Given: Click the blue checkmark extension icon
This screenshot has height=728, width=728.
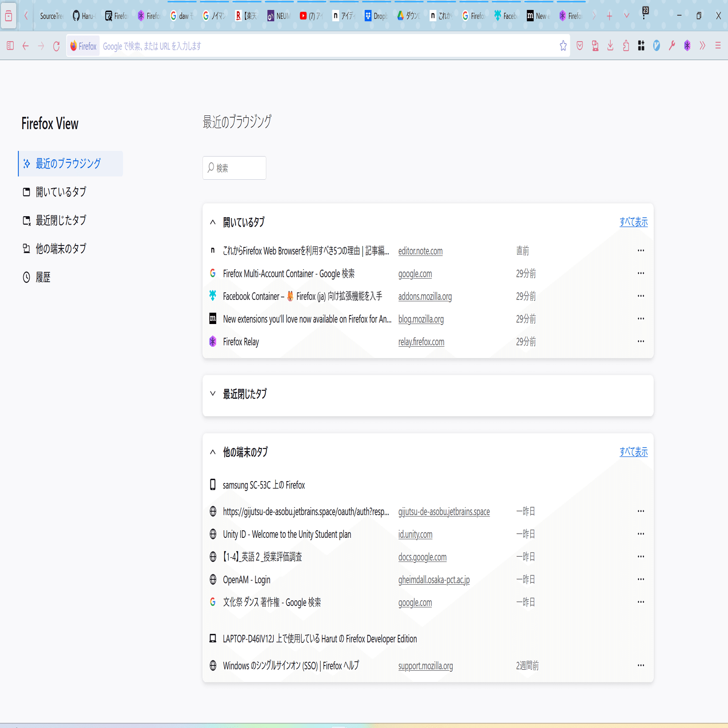Looking at the screenshot, I should (657, 46).
